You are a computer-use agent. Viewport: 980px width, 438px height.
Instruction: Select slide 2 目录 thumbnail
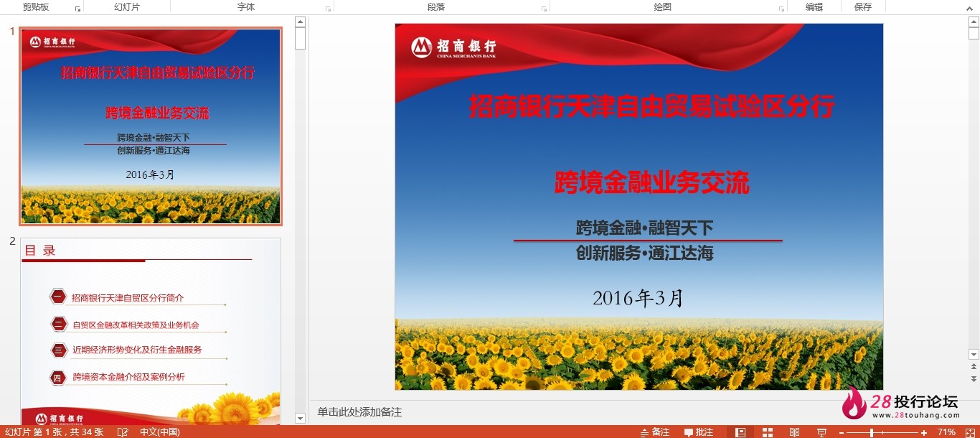point(151,331)
